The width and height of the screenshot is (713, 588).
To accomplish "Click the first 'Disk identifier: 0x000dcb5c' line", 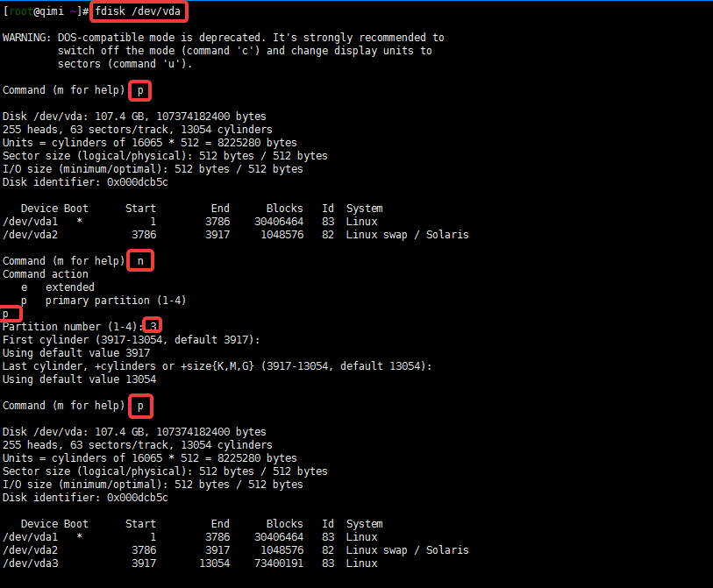I will coord(85,182).
